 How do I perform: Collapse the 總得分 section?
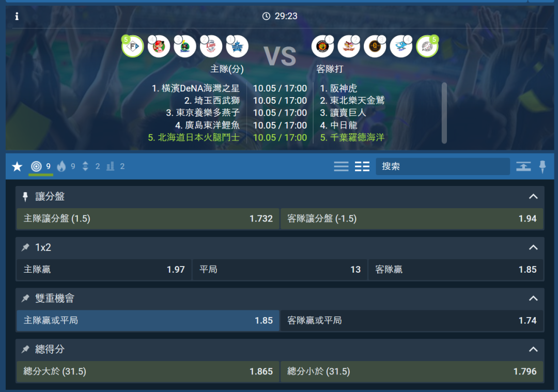point(533,349)
